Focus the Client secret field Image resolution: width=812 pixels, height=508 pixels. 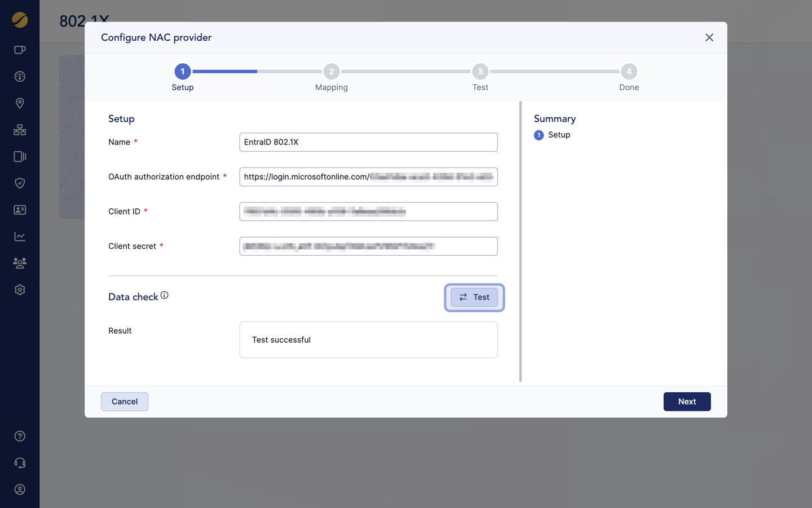(x=368, y=246)
